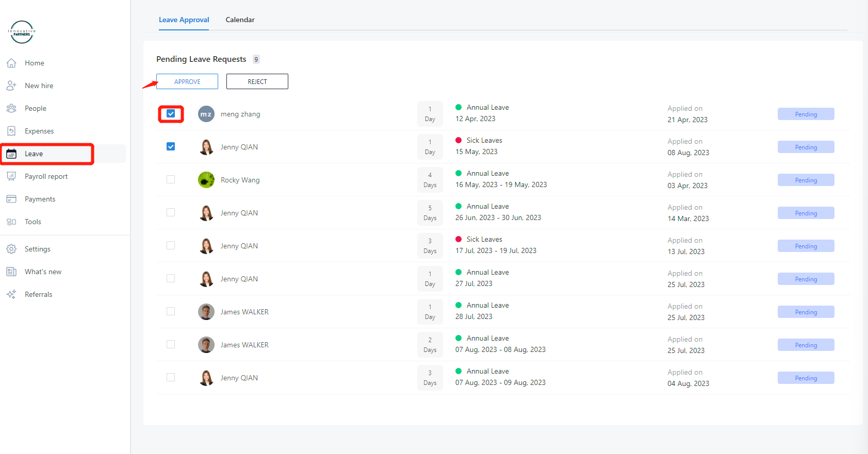Click Rocky Wang's green avatar thumbnail

click(x=206, y=180)
